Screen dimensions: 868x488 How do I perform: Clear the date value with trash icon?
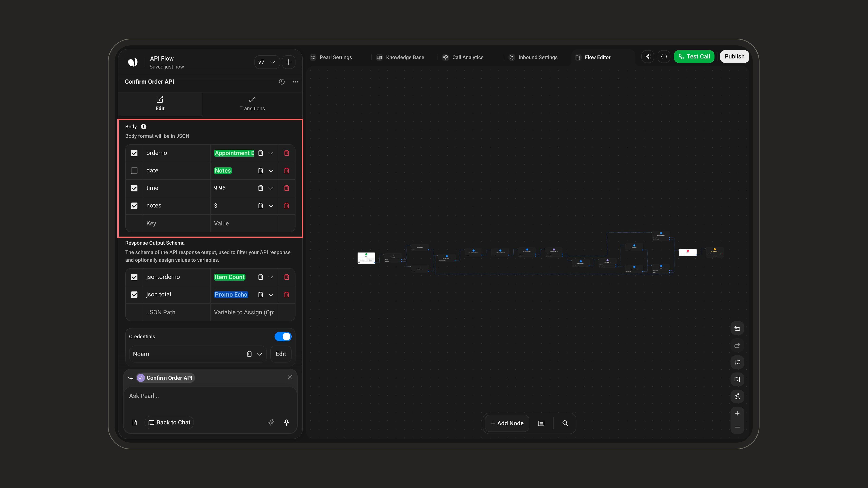click(260, 171)
